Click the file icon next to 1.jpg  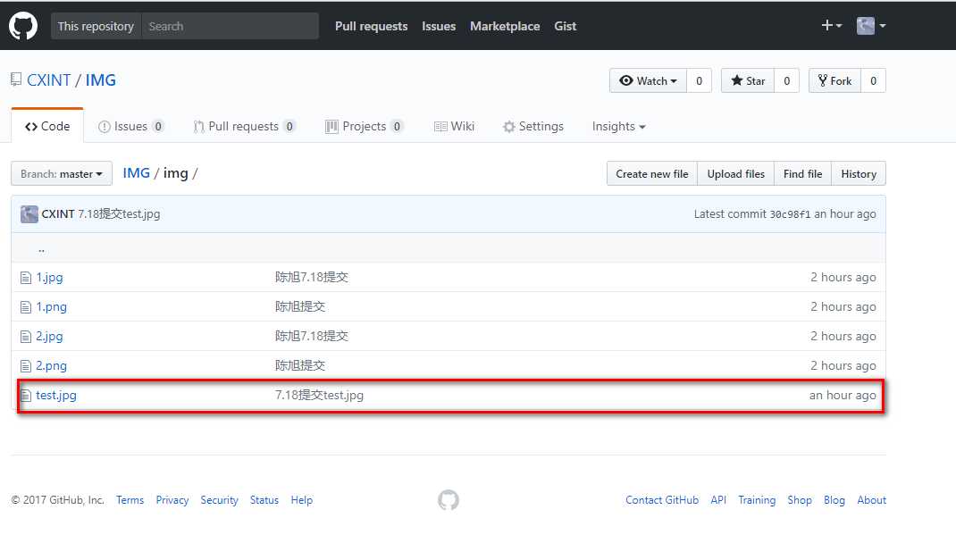26,278
